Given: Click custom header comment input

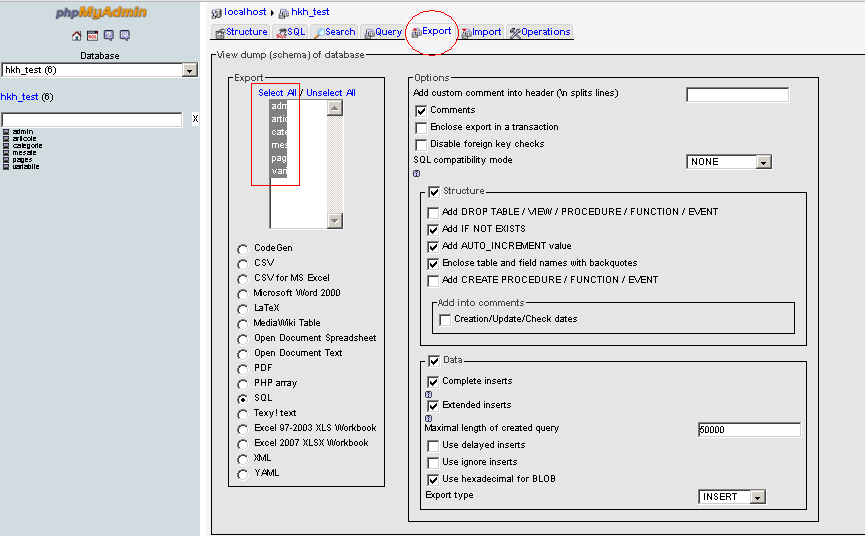Looking at the screenshot, I should [738, 95].
